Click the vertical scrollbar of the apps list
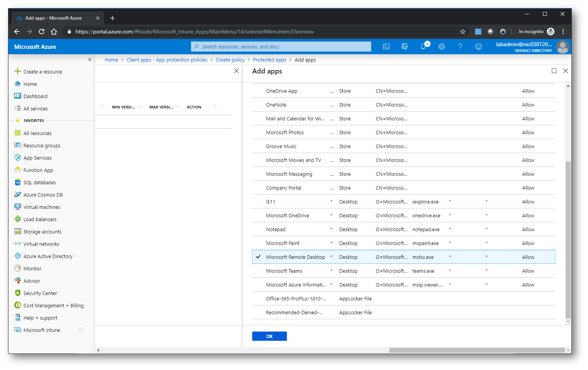 [568, 240]
